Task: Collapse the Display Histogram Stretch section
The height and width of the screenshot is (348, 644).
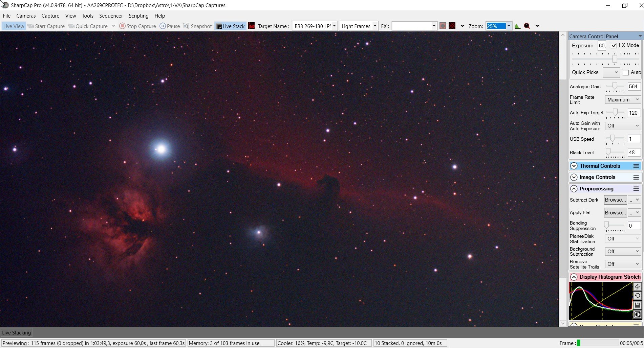Action: (x=574, y=277)
